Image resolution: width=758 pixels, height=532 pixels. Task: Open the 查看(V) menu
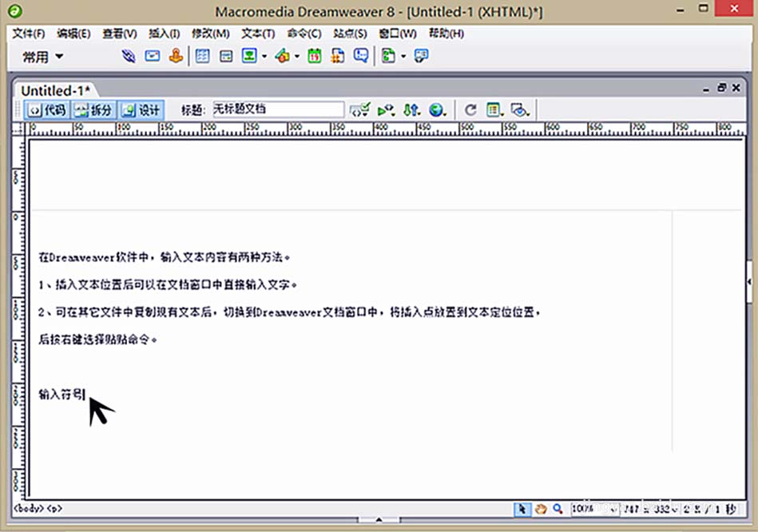[x=119, y=34]
